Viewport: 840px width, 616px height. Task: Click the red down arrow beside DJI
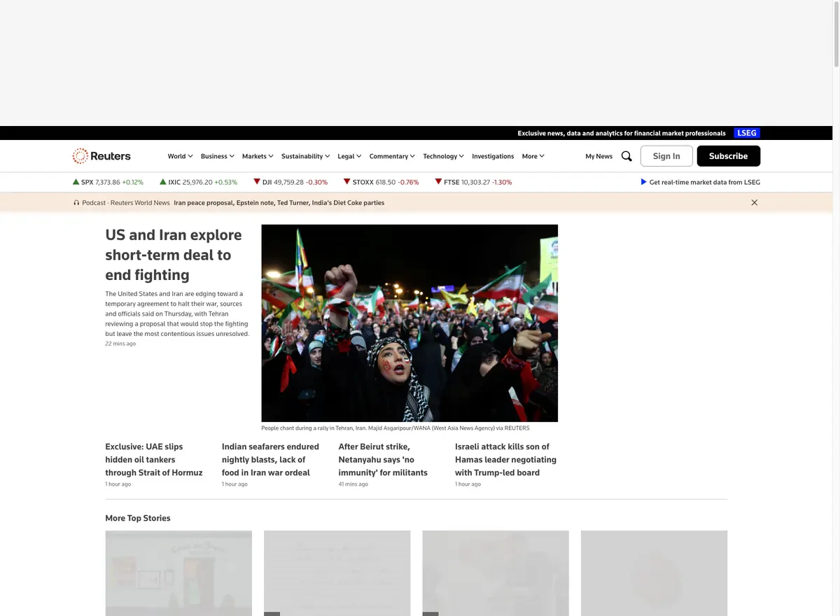click(x=257, y=182)
